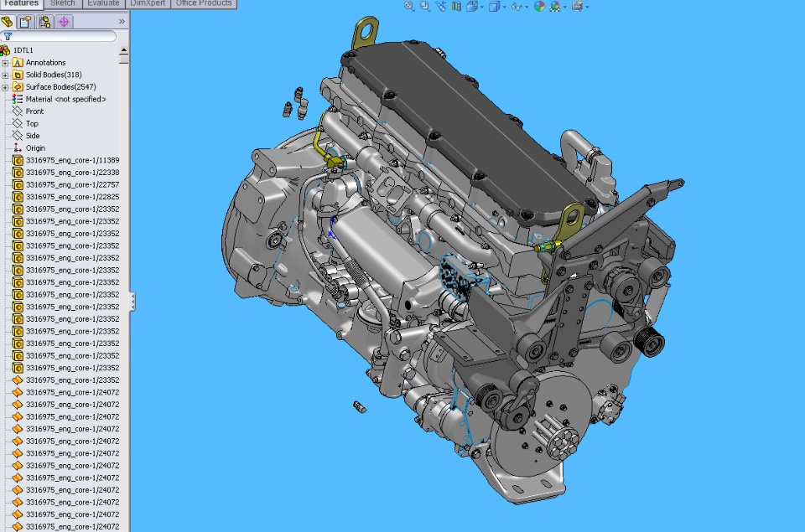Select body 3316975_eng_core-1/11389
The width and height of the screenshot is (805, 532).
point(72,160)
